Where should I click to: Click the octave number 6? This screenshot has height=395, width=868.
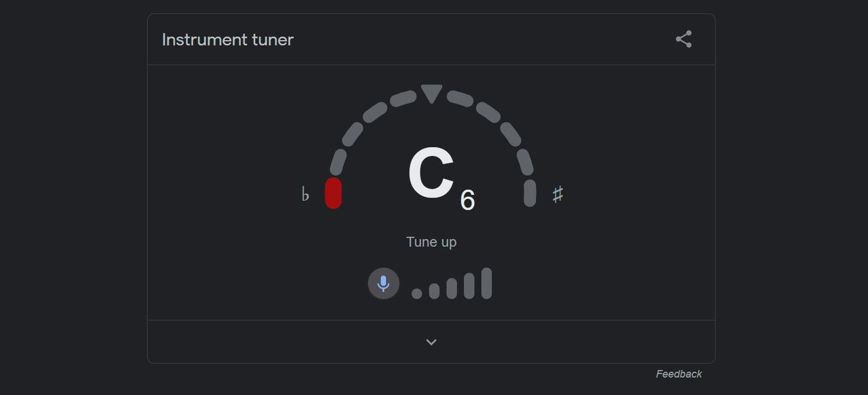point(467,200)
